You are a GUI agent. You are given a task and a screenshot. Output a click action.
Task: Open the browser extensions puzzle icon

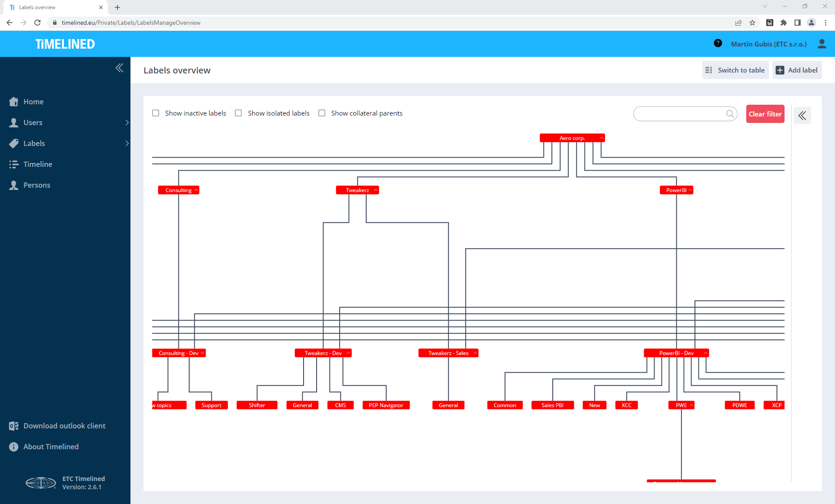tap(784, 23)
